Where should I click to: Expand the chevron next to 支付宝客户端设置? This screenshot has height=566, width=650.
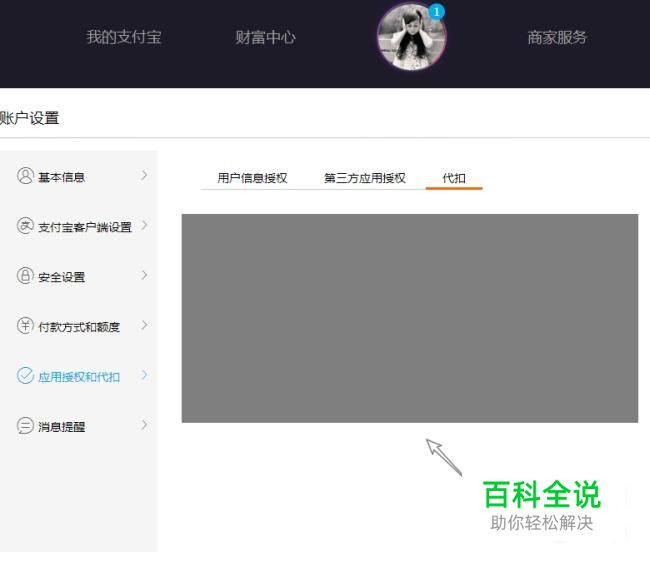[144, 225]
